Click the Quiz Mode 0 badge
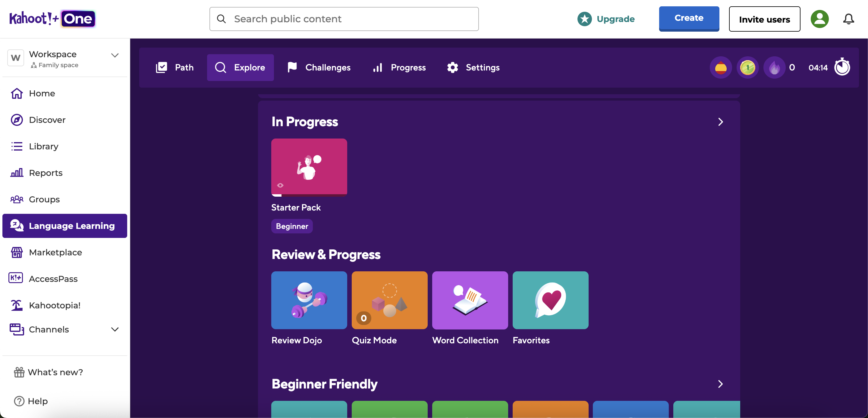Screen dimensions: 868x418 click(363, 318)
